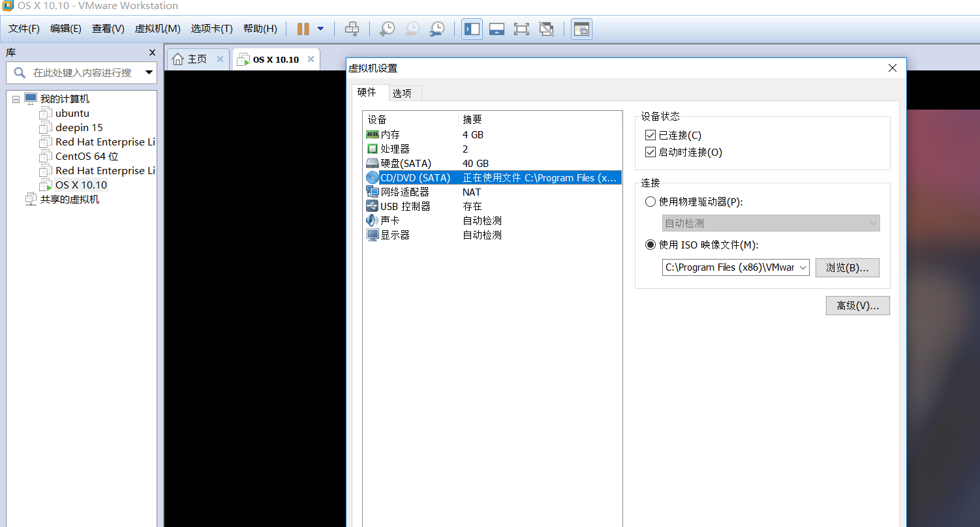This screenshot has width=980, height=527.
Task: Select the CentOS 64 位 virtual machine
Action: click(x=87, y=157)
